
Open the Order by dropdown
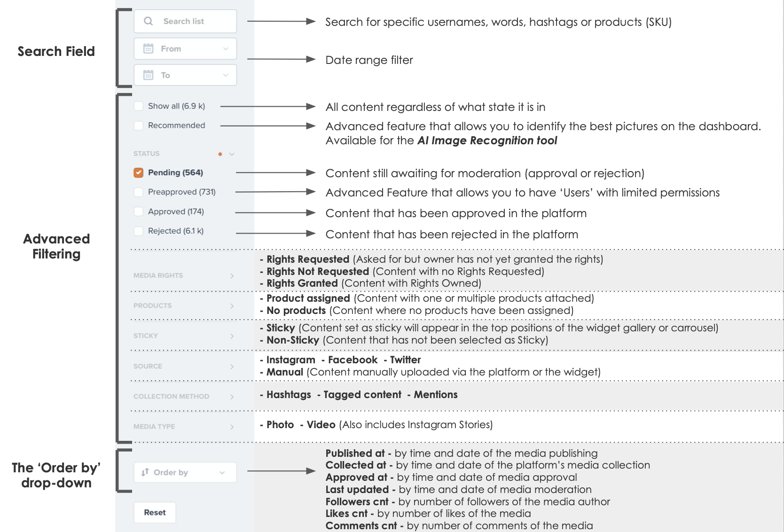185,472
